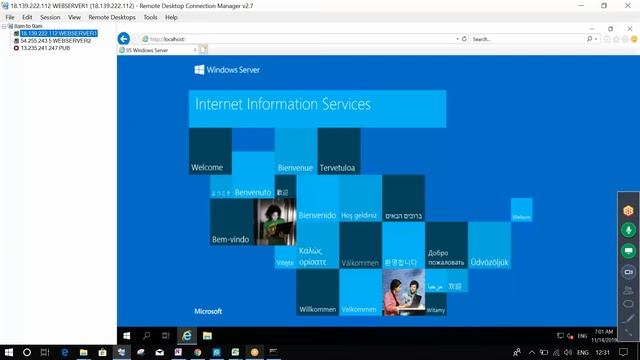Open the Edit menu

27,17
